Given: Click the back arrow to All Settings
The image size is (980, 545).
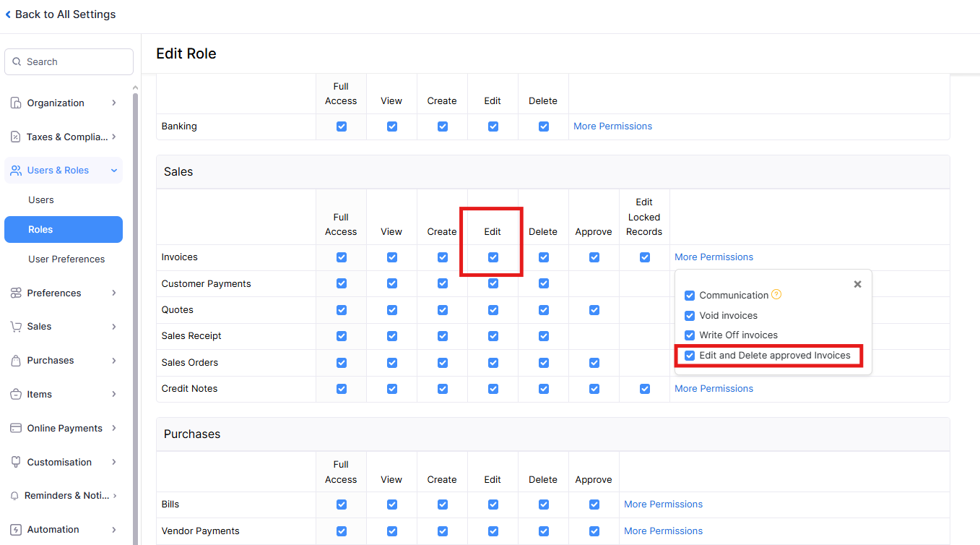Looking at the screenshot, I should coord(8,14).
